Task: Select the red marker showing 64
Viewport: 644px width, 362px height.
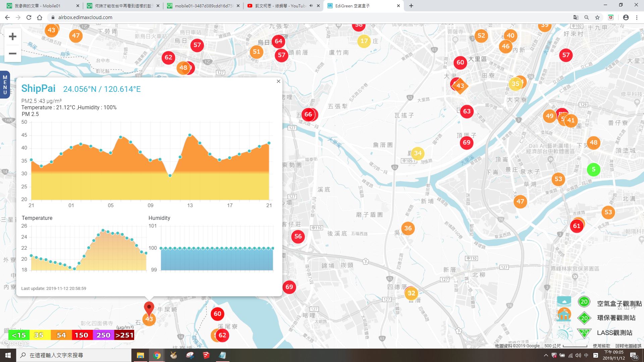Action: pos(278,41)
